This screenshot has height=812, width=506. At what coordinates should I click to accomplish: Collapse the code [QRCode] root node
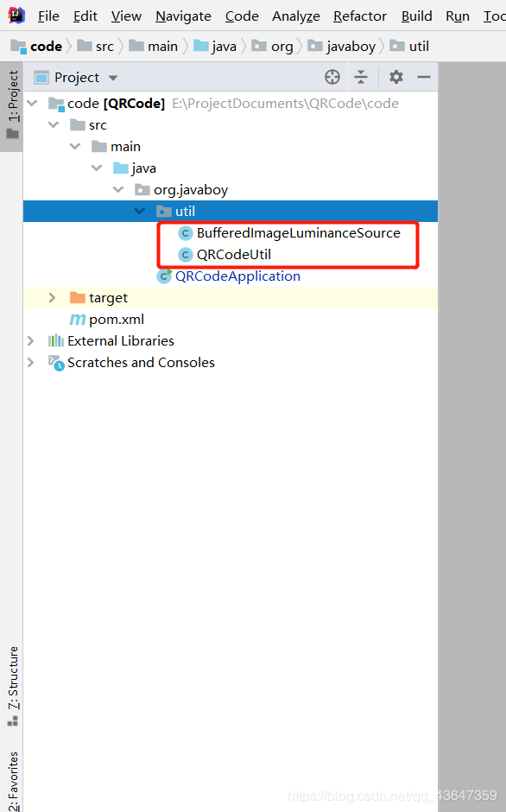(x=32, y=103)
